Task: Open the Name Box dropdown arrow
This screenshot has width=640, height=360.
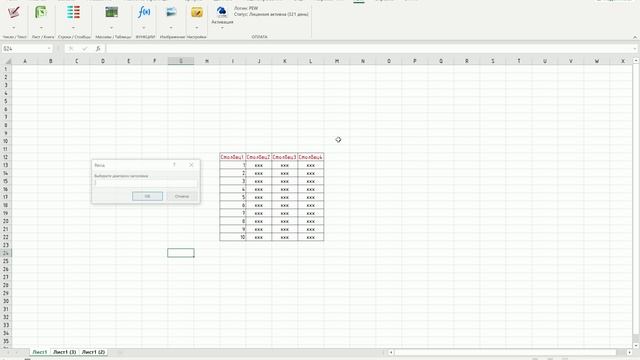Action: [x=49, y=49]
